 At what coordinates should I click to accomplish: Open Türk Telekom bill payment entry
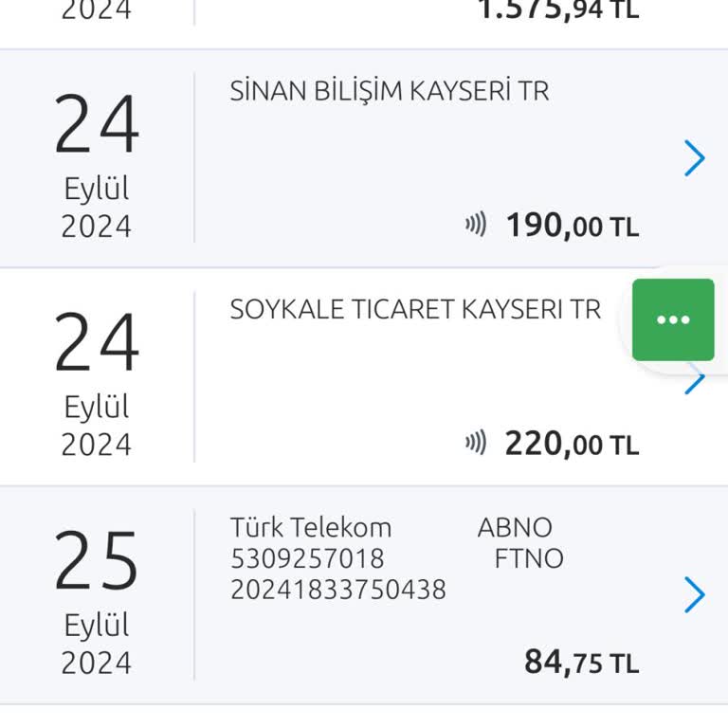pos(364,595)
